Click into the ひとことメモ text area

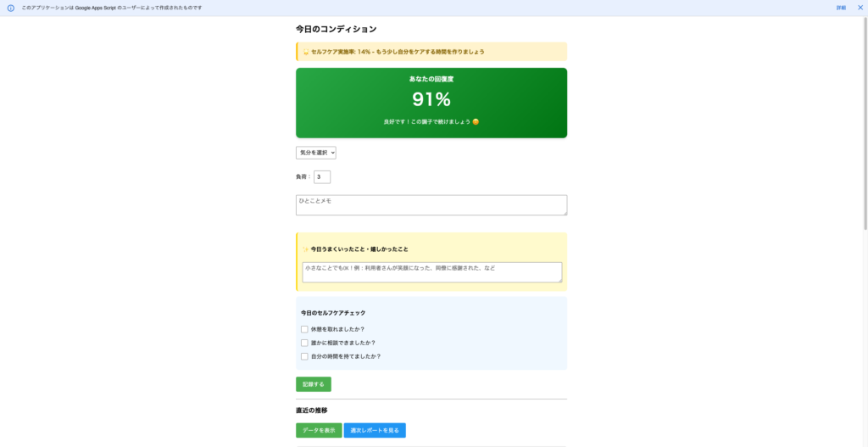tap(431, 205)
